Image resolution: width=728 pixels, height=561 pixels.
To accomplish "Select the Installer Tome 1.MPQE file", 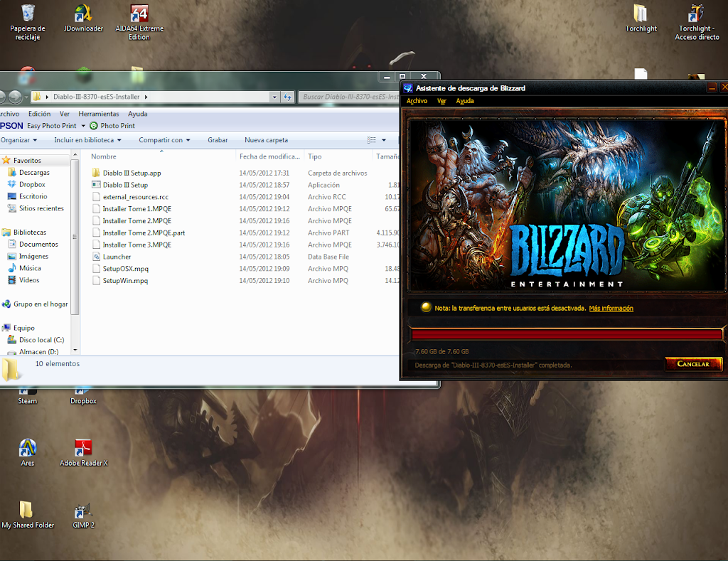I will (x=137, y=209).
